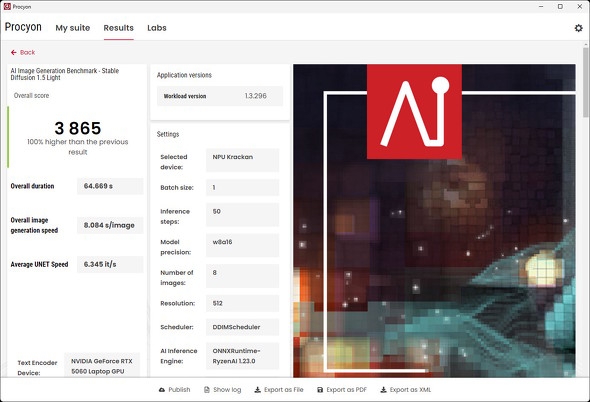590x402 pixels.
Task: Open the settings gear icon
Action: 578,28
